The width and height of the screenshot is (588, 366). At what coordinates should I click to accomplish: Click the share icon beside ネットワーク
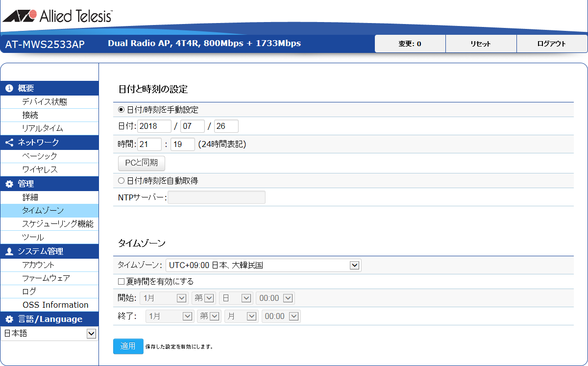tap(9, 143)
